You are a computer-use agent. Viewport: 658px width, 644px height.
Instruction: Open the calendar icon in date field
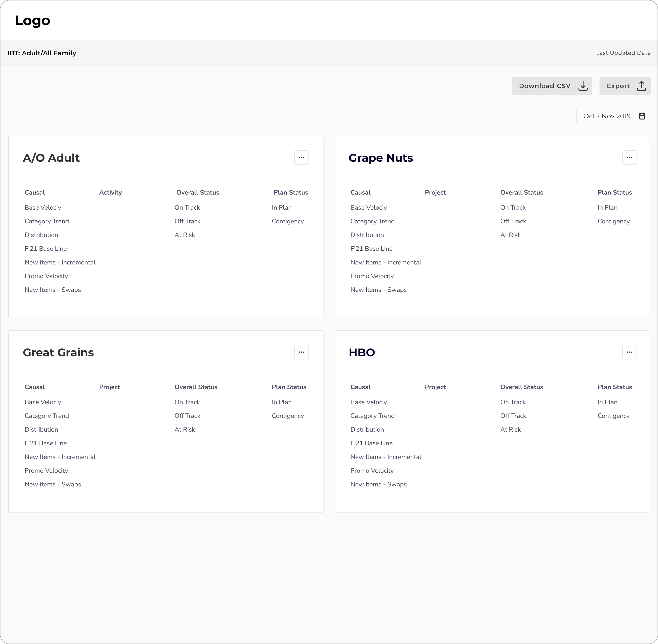[642, 116]
